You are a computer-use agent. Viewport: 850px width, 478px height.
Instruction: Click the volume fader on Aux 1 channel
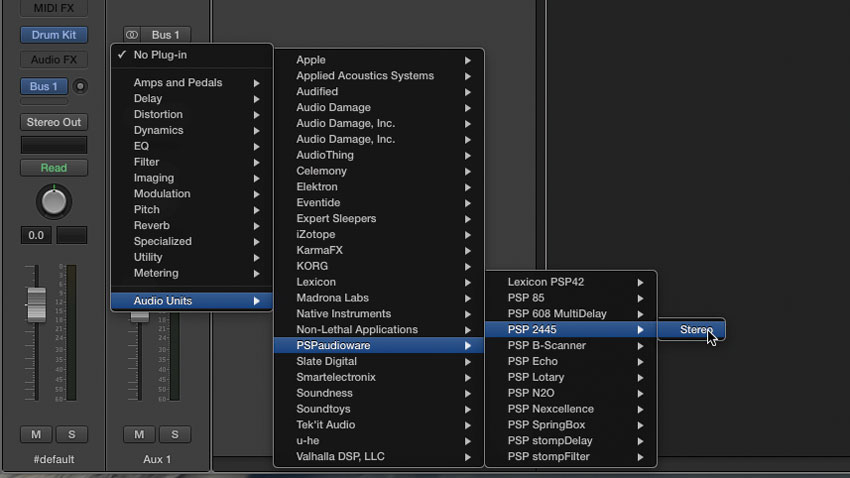click(139, 317)
